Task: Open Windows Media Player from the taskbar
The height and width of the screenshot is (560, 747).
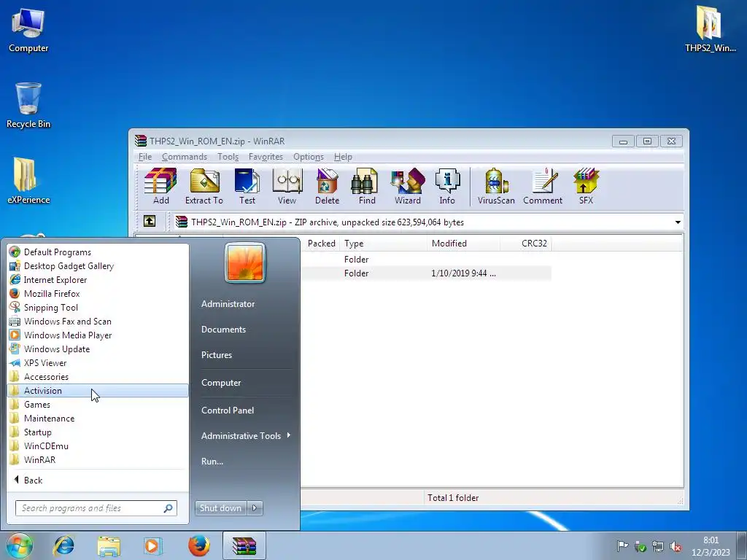Action: pyautogui.click(x=152, y=545)
